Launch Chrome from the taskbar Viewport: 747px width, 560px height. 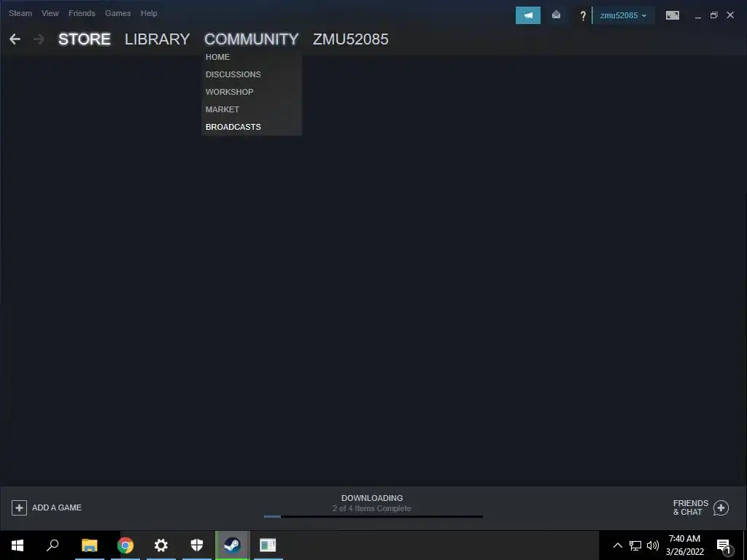125,545
